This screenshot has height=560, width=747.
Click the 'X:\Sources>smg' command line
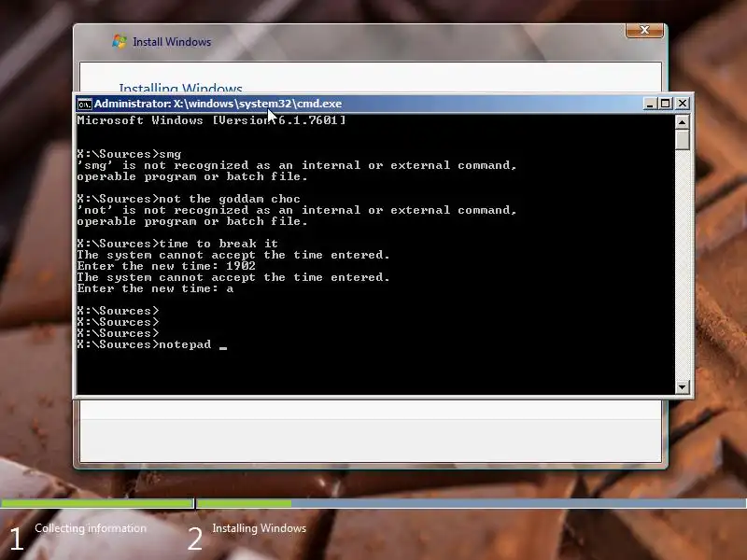[x=129, y=154]
